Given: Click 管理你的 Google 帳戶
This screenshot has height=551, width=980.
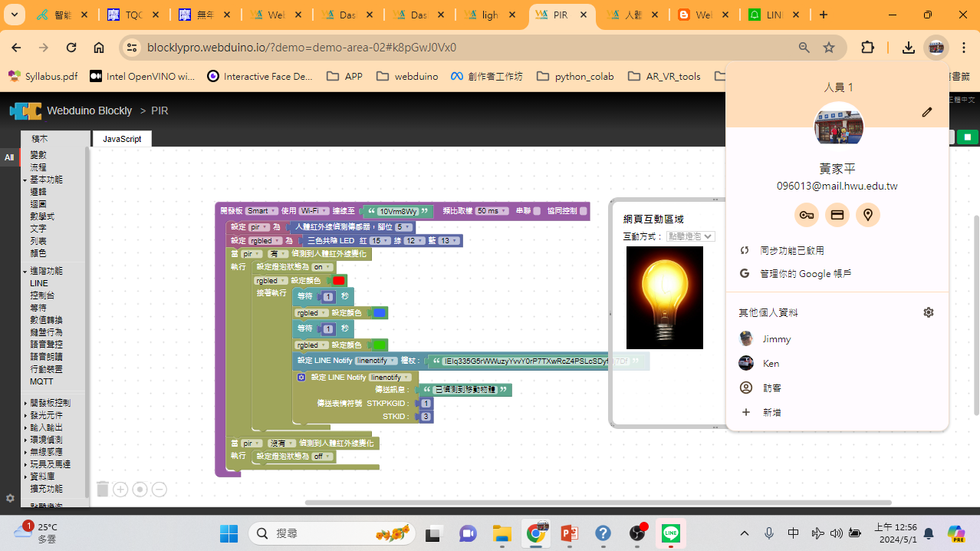Looking at the screenshot, I should [x=805, y=274].
